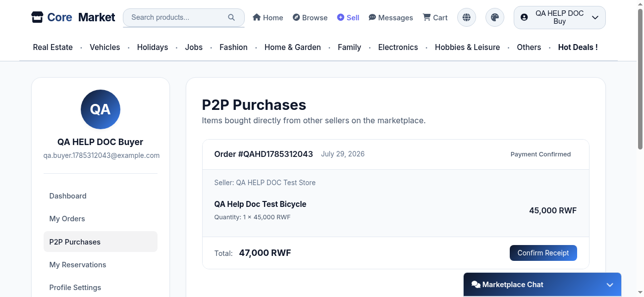Open the Electronics category
This screenshot has height=297, width=644.
click(x=398, y=47)
